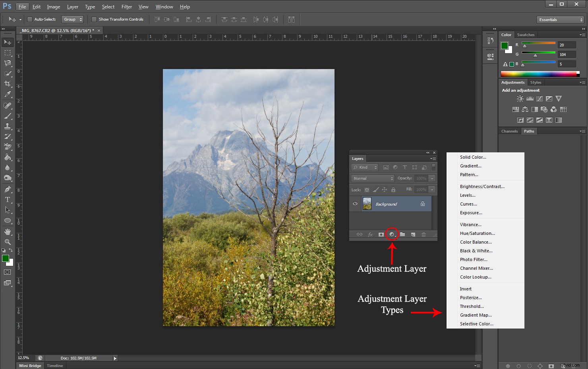588x369 pixels.
Task: Click the circled New Adjustment Layer icon
Action: pyautogui.click(x=392, y=234)
